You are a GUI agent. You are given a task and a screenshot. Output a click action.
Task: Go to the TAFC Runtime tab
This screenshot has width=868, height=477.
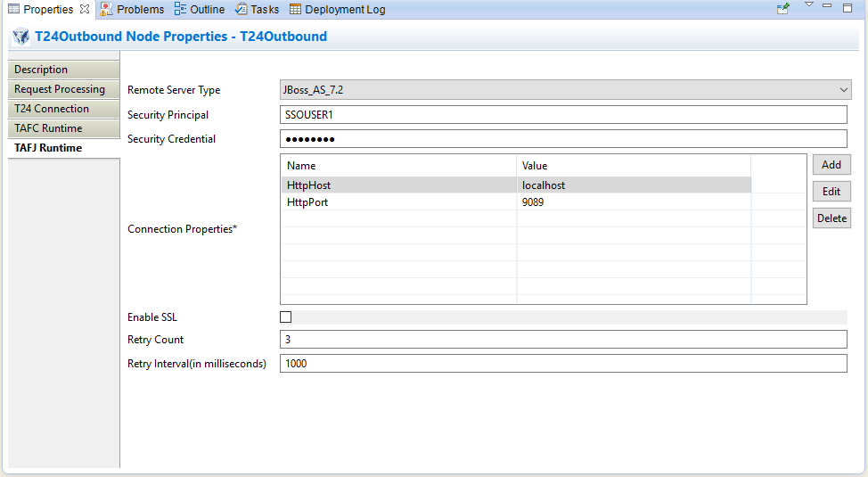(48, 128)
